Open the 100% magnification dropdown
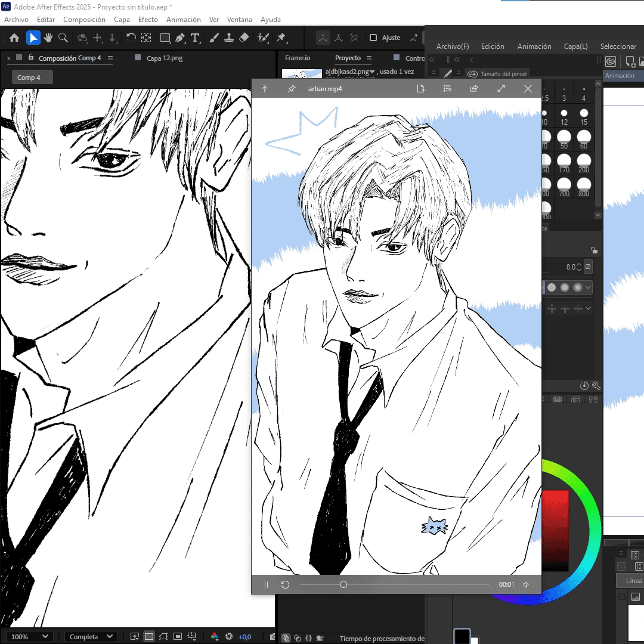The width and height of the screenshot is (644, 644). click(x=29, y=637)
